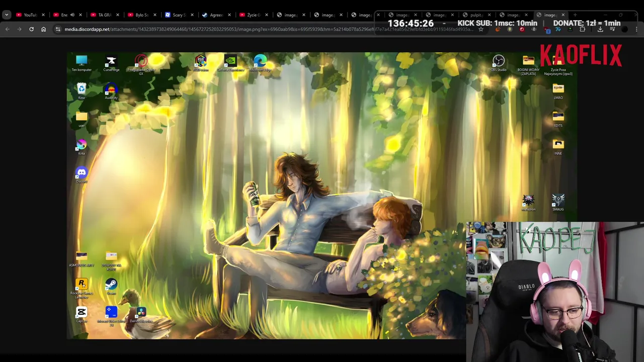644x362 pixels.
Task: Open the OBS Studio desktop icon
Action: (x=499, y=63)
